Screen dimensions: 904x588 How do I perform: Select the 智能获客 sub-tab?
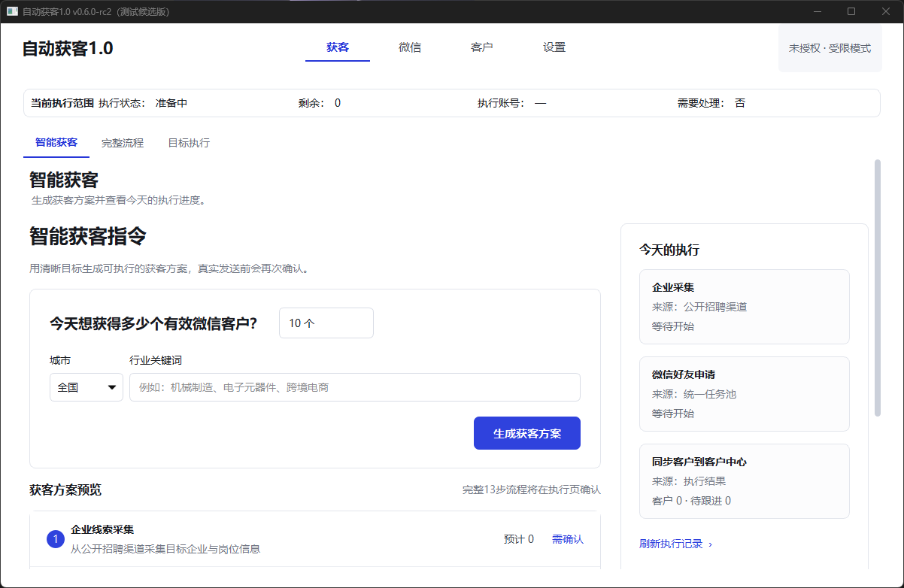pos(56,142)
